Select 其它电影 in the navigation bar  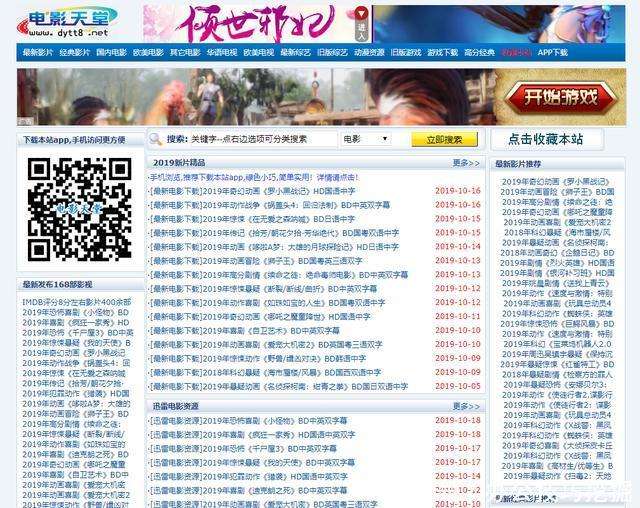pyautogui.click(x=185, y=53)
